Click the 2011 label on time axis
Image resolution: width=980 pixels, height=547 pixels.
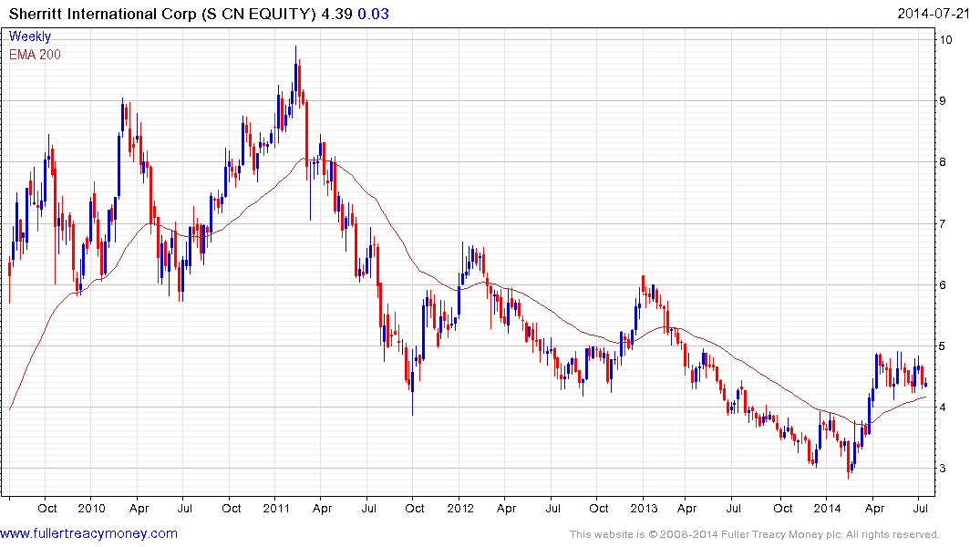276,508
